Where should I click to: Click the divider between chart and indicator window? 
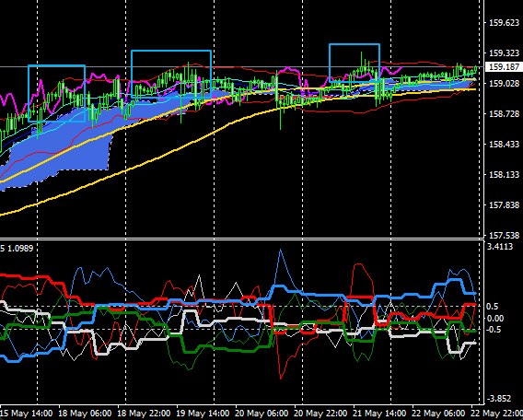pos(242,239)
